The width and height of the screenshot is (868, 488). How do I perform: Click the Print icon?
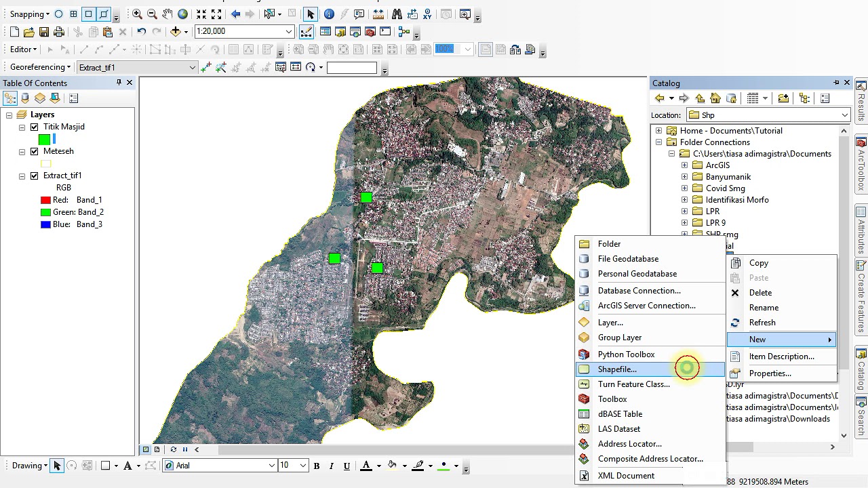click(x=59, y=32)
